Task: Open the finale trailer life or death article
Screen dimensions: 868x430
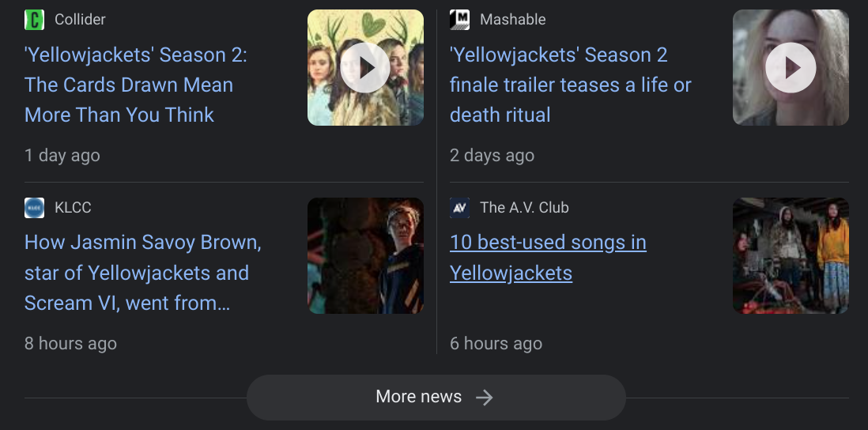Action: [570, 85]
